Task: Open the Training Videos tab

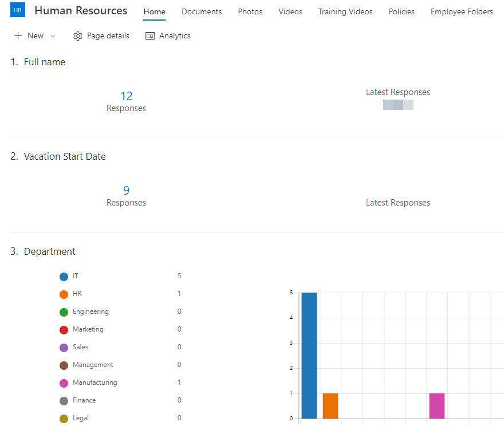Action: [345, 11]
